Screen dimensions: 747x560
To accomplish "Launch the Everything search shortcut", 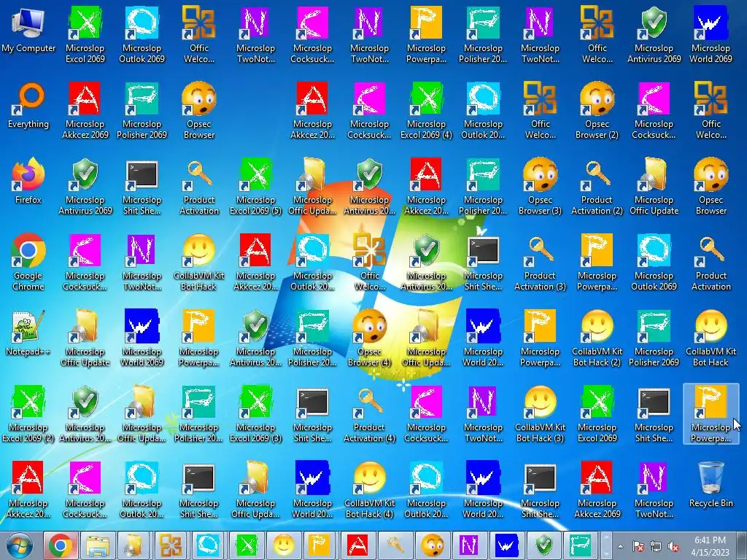I will pyautogui.click(x=28, y=106).
